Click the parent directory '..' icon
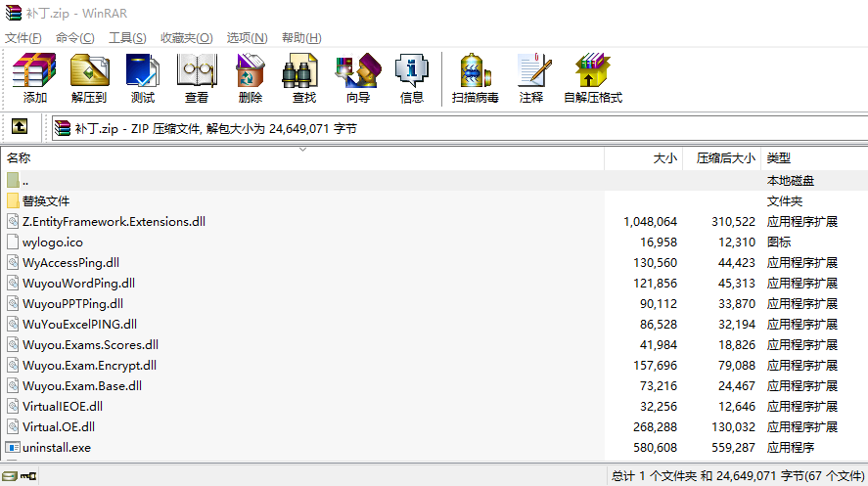The image size is (868, 486). 14,180
